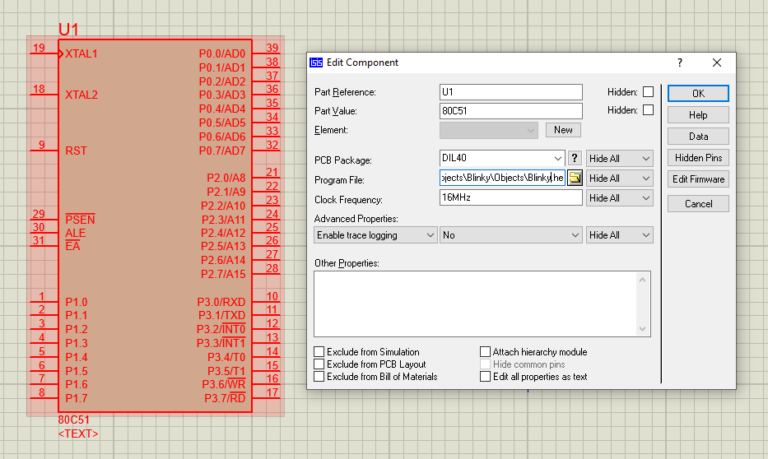Browse for program file folder icon

(x=575, y=178)
